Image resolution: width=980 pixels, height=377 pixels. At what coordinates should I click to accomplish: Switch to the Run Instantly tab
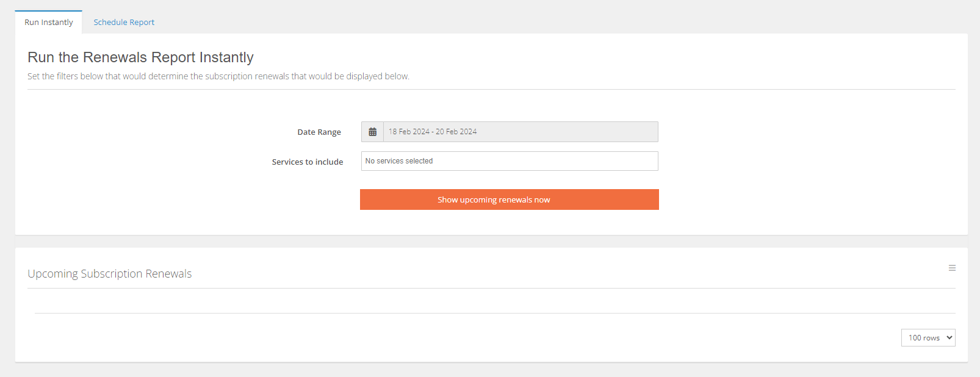tap(49, 23)
